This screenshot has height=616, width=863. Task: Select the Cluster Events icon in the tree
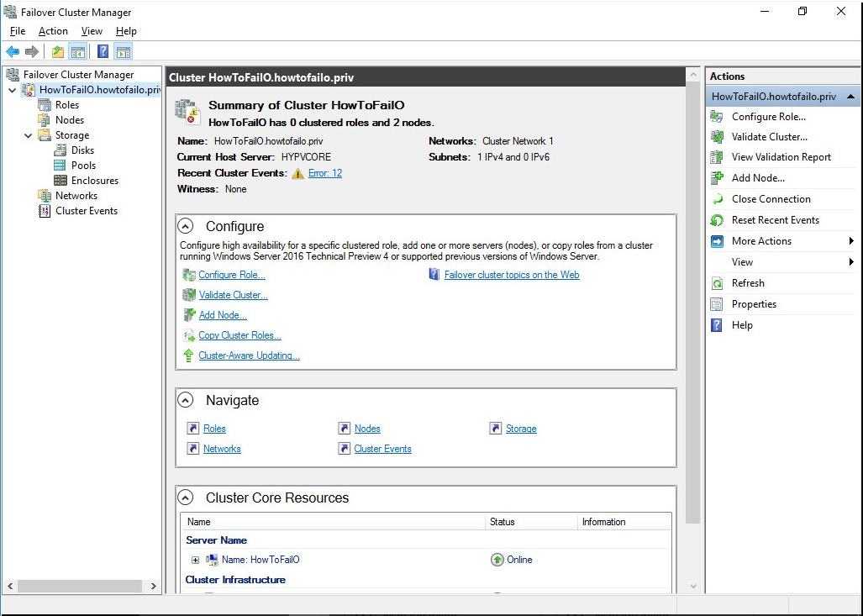(x=44, y=211)
